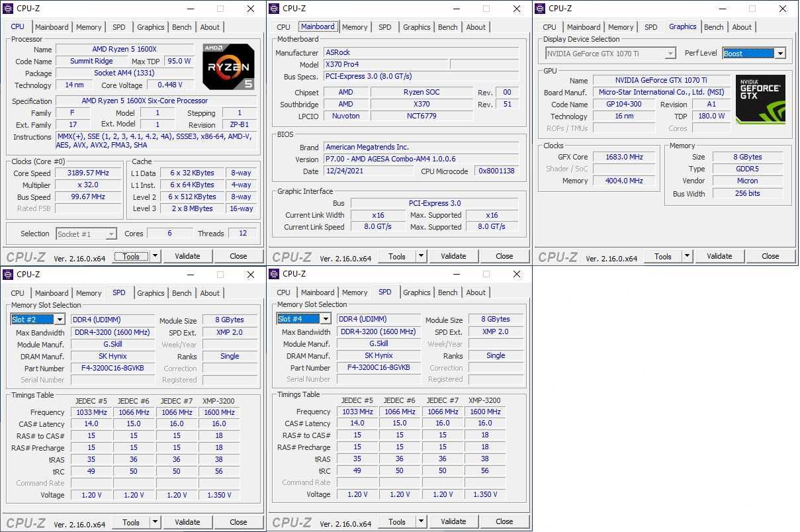Click CPU-Z app icon in the Slot #4 SPD window's title bar
This screenshot has width=800, height=532.
click(x=274, y=274)
